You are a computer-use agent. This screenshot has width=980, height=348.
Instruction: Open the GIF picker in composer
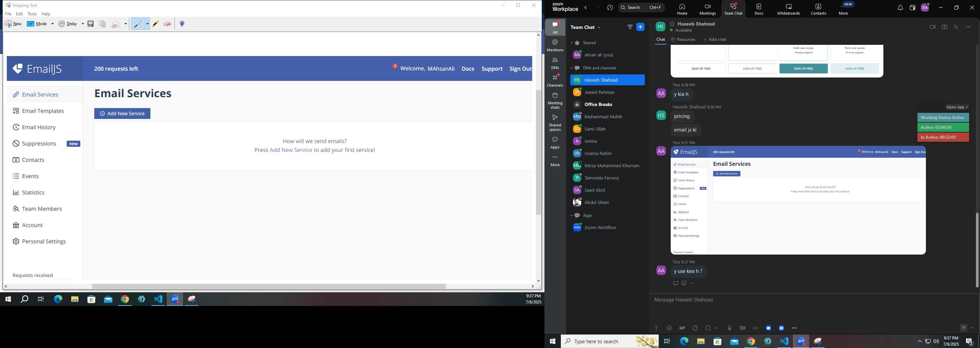coord(682,328)
